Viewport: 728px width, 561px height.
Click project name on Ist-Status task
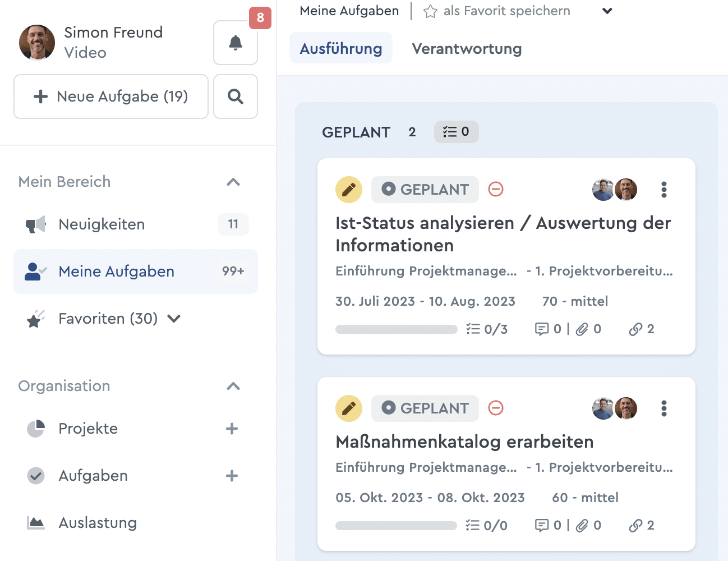426,271
